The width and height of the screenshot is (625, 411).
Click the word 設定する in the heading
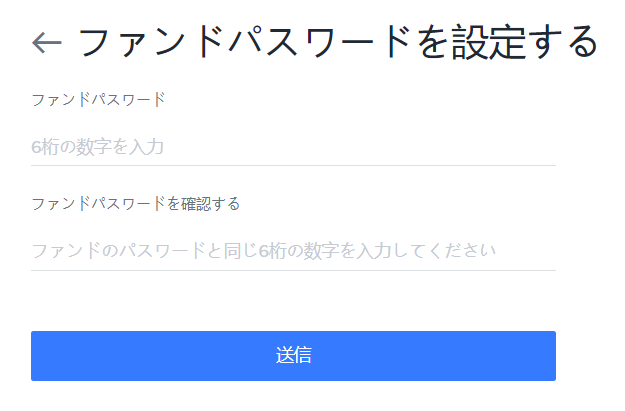[x=525, y=41]
